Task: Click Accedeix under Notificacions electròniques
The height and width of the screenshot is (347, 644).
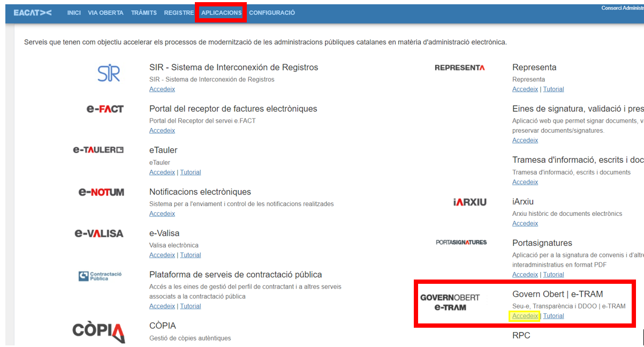Action: pyautogui.click(x=162, y=214)
